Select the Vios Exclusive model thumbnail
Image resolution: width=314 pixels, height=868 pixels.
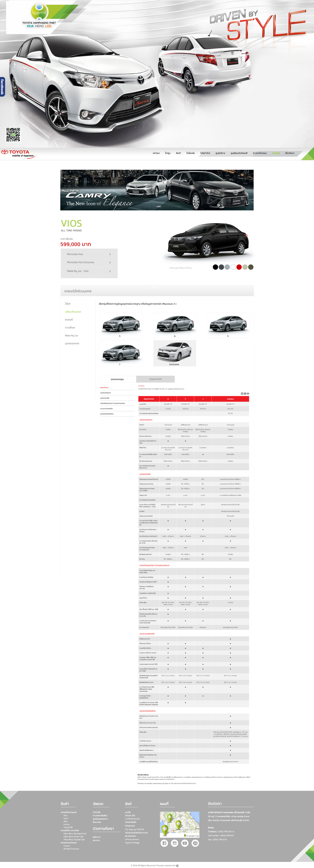click(x=174, y=353)
